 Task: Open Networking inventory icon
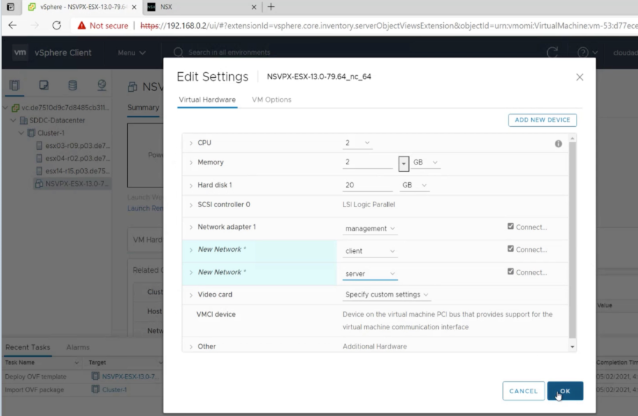click(102, 85)
